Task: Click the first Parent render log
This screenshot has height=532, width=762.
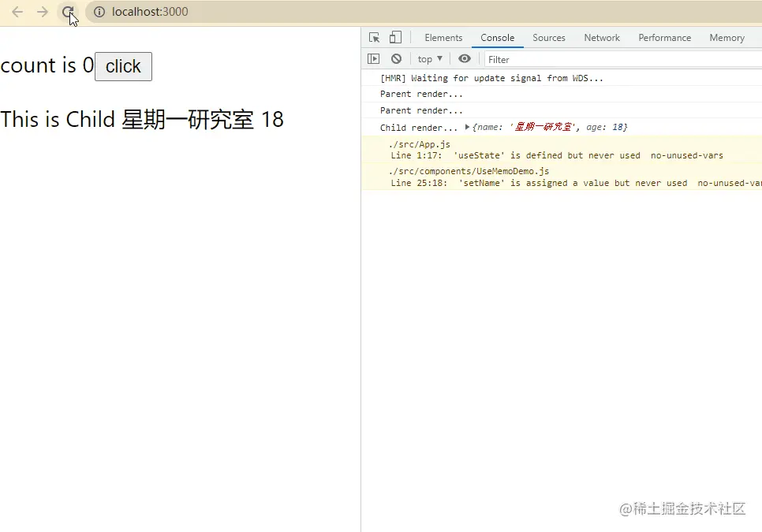Action: click(421, 94)
